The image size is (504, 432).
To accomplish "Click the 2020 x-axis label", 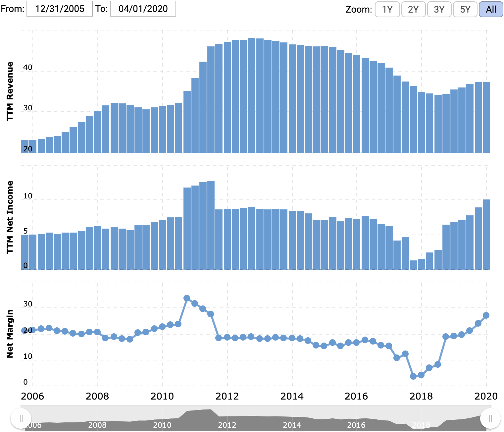I will click(x=486, y=396).
